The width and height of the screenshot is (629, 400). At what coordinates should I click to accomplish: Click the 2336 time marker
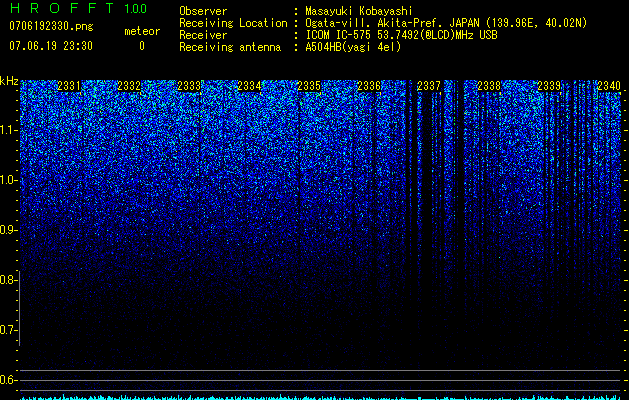pos(369,86)
